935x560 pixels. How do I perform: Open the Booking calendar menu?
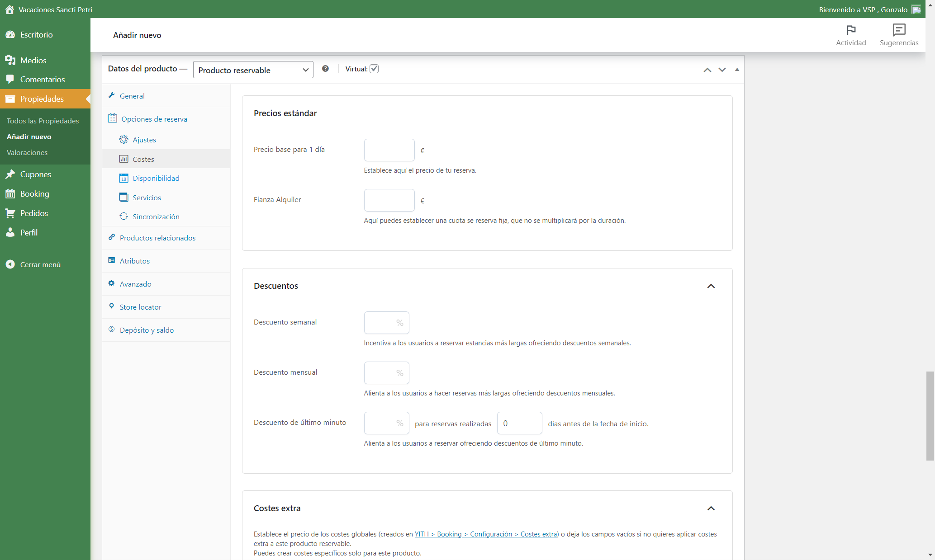tap(34, 193)
